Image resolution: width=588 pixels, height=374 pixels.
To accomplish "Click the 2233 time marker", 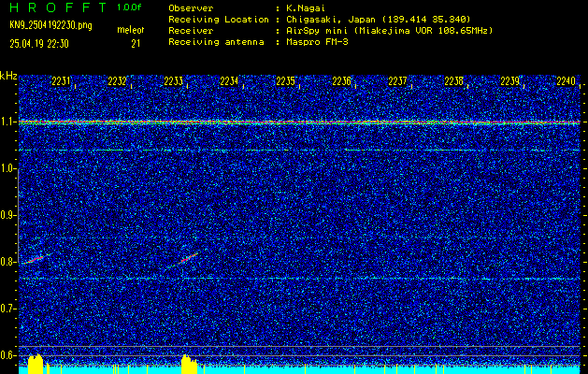I will 173,81.
